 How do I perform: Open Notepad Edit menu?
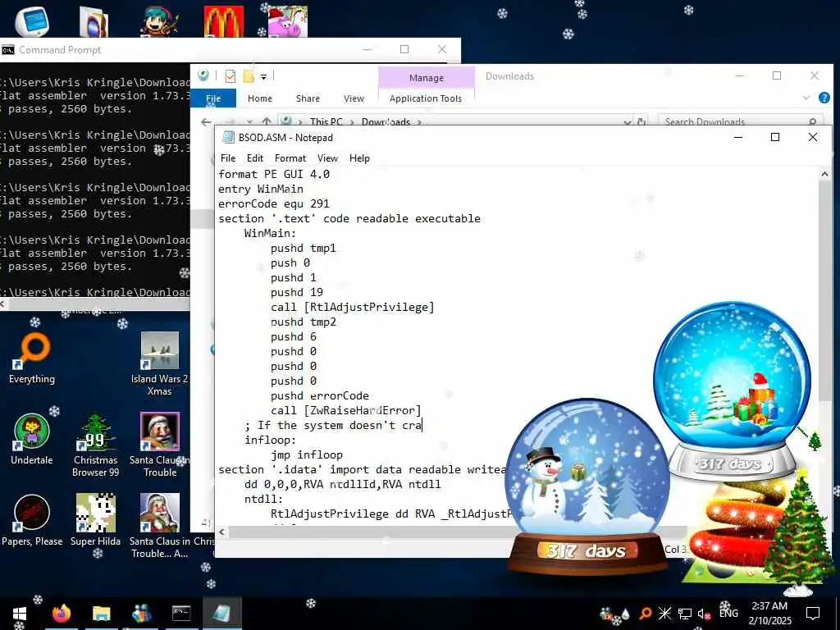coord(255,158)
